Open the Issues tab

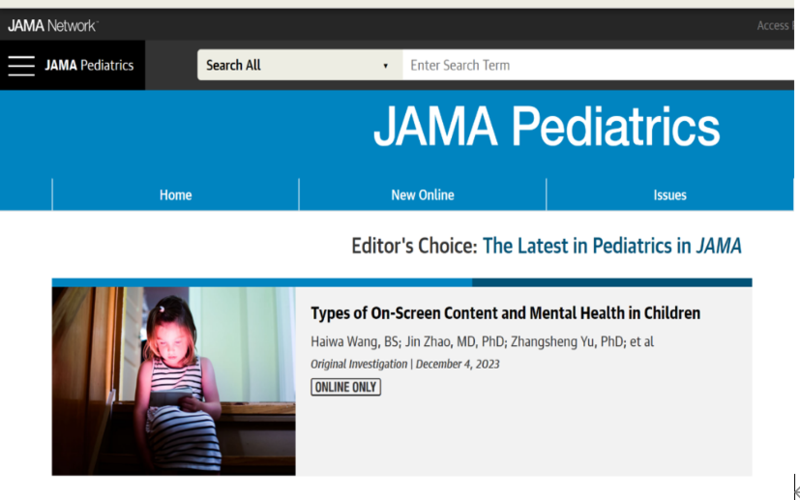click(669, 195)
